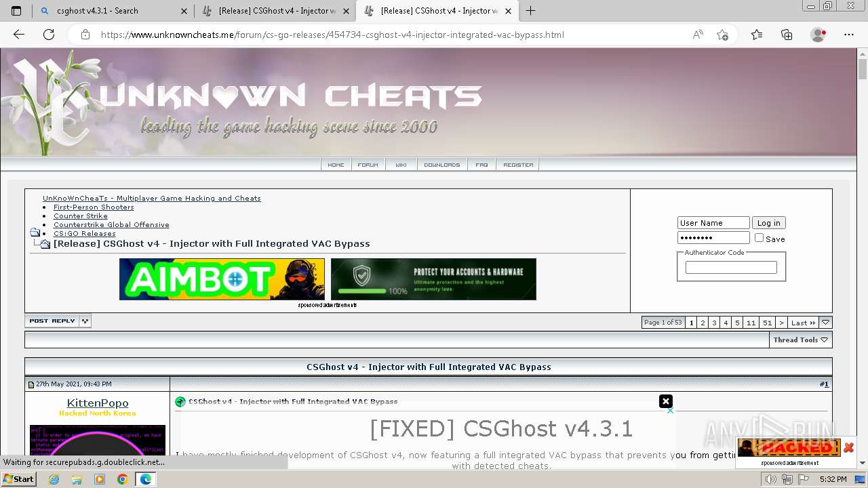Open Windows Media Player from taskbar
The width and height of the screenshot is (868, 488).
pyautogui.click(x=100, y=479)
